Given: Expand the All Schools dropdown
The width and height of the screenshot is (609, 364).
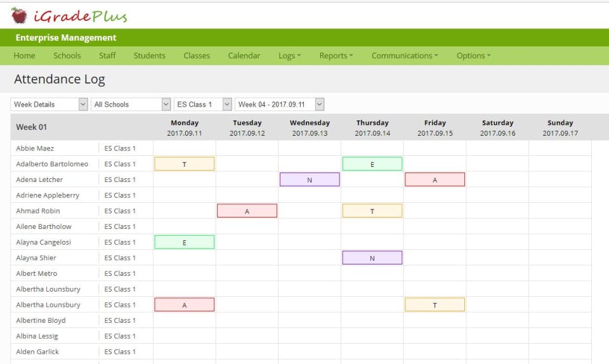Looking at the screenshot, I should (131, 105).
